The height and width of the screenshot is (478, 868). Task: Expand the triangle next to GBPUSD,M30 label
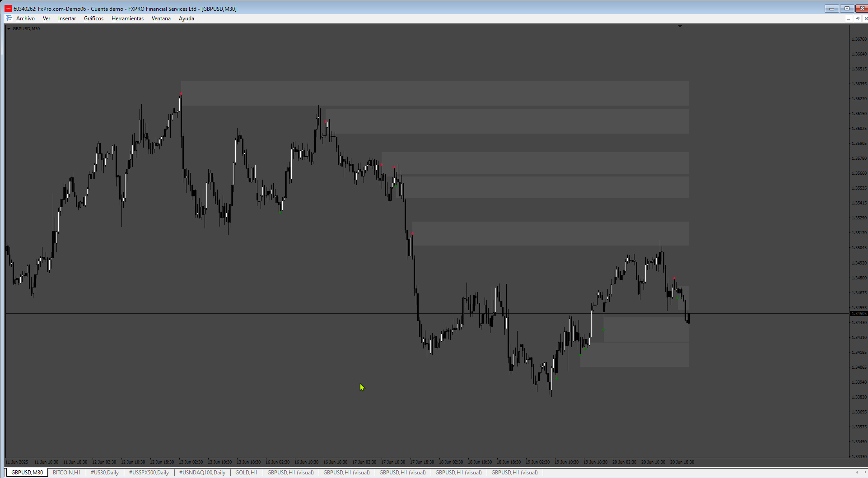(x=9, y=28)
